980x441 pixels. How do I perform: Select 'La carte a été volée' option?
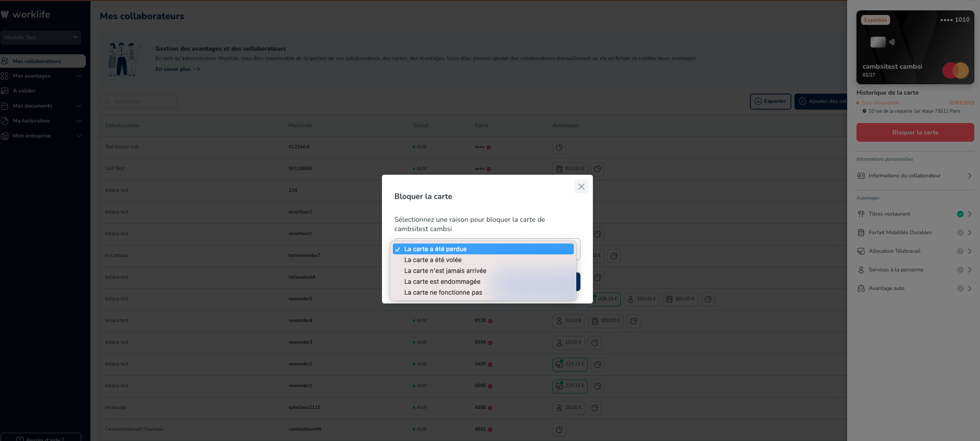[433, 260]
